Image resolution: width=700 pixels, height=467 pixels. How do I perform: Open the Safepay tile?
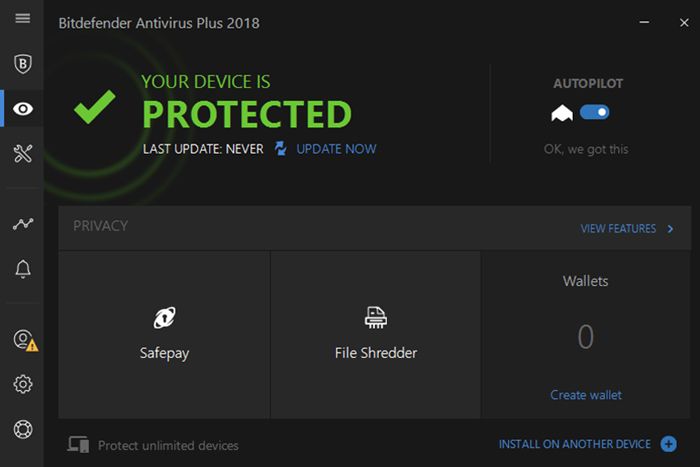point(164,334)
